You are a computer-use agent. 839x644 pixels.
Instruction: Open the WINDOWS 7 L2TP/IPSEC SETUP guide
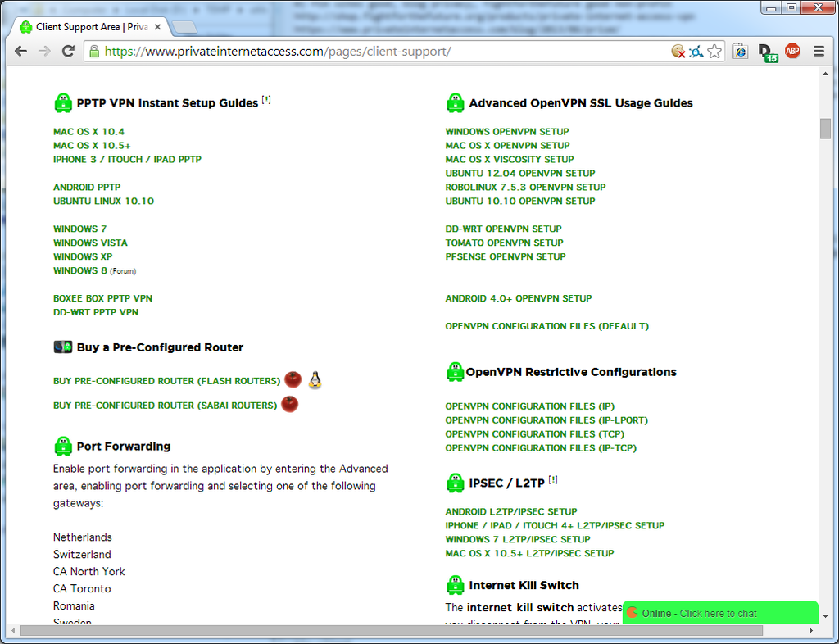pyautogui.click(x=518, y=540)
